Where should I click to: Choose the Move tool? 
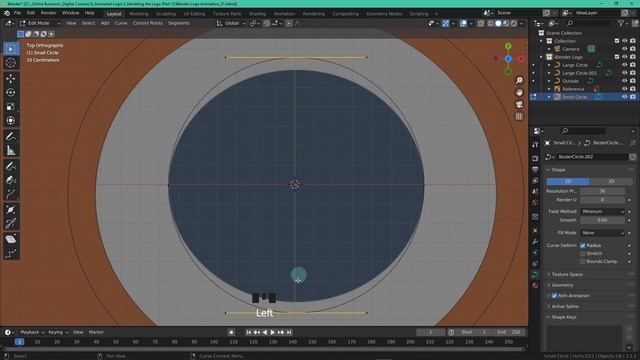point(11,78)
